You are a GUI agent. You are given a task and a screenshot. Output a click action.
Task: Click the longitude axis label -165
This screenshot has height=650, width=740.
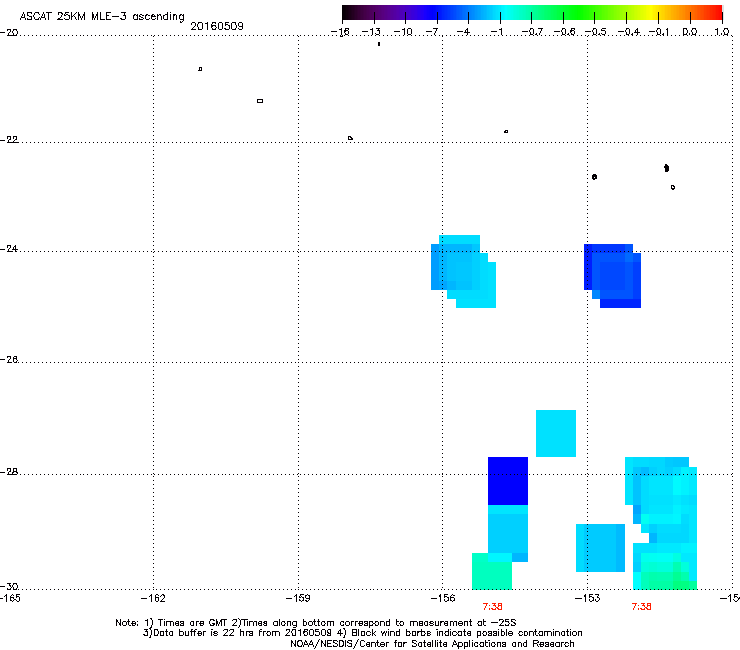(10, 599)
